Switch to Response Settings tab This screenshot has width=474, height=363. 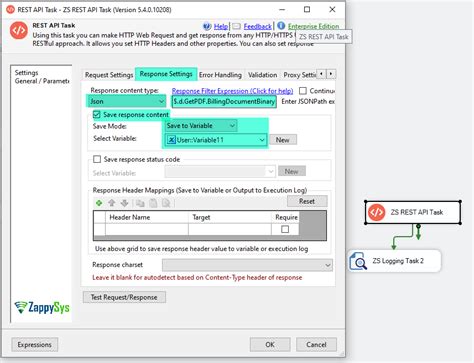coord(166,74)
